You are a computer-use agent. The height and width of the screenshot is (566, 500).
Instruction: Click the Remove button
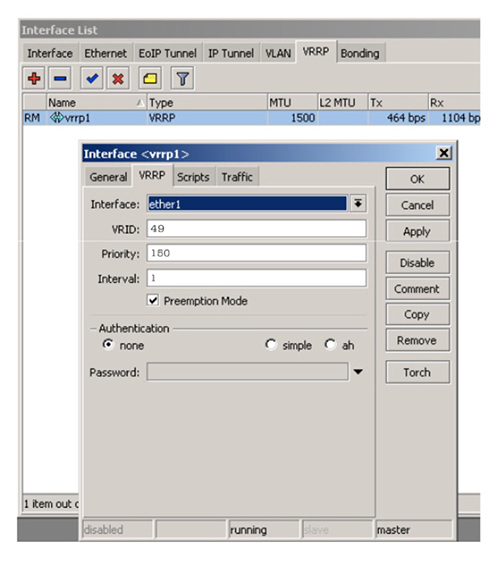418,340
